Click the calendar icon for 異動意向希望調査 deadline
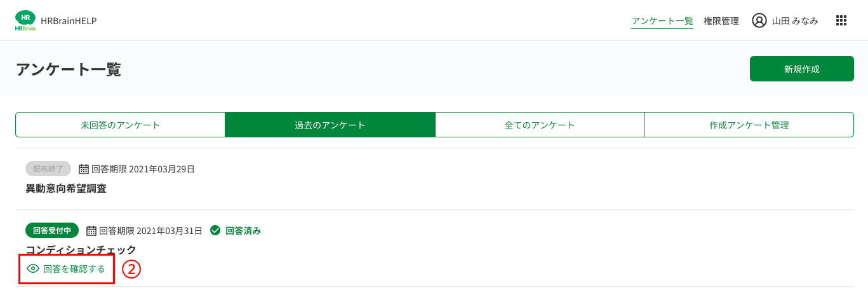868x297 pixels. 84,169
